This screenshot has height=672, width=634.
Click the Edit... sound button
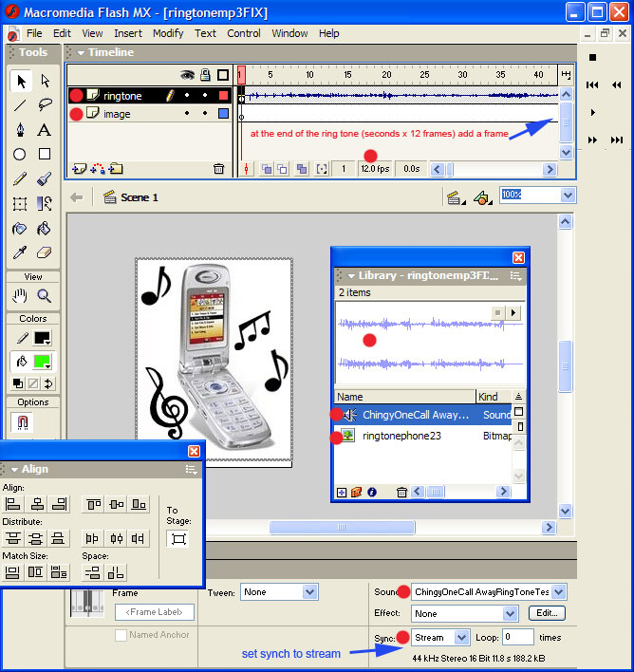coord(546,613)
